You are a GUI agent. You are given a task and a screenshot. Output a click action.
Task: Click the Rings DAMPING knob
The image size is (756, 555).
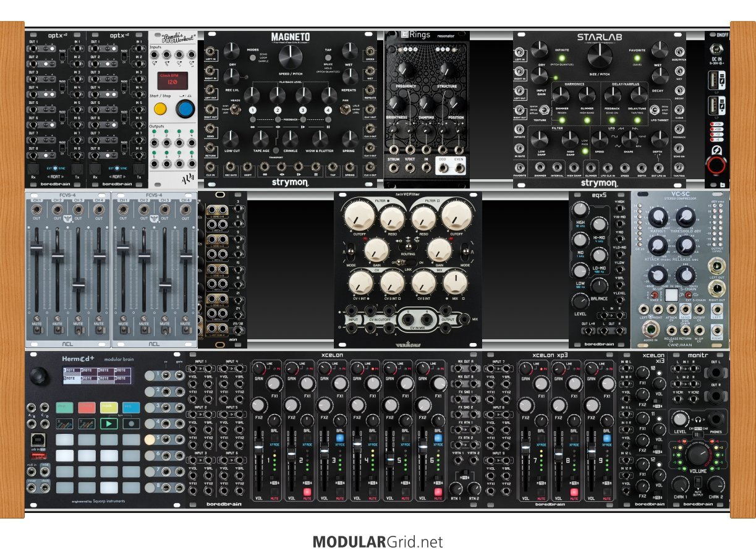click(x=427, y=103)
